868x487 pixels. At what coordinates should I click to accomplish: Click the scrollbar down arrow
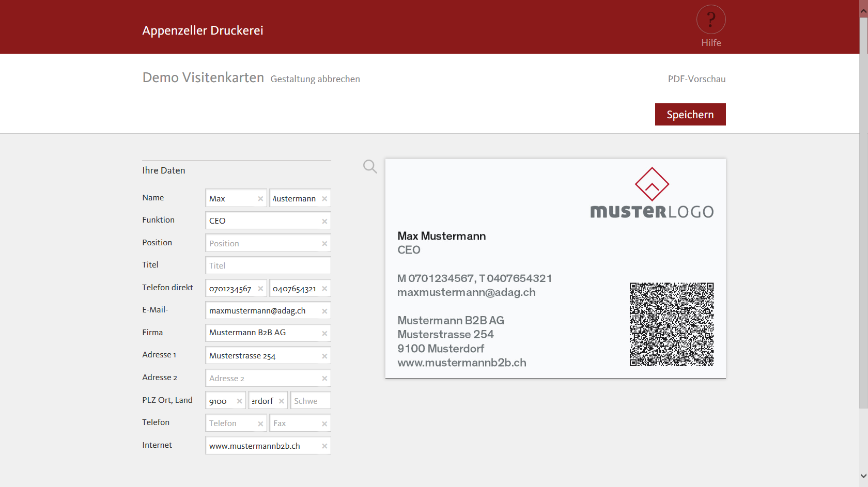[863, 476]
